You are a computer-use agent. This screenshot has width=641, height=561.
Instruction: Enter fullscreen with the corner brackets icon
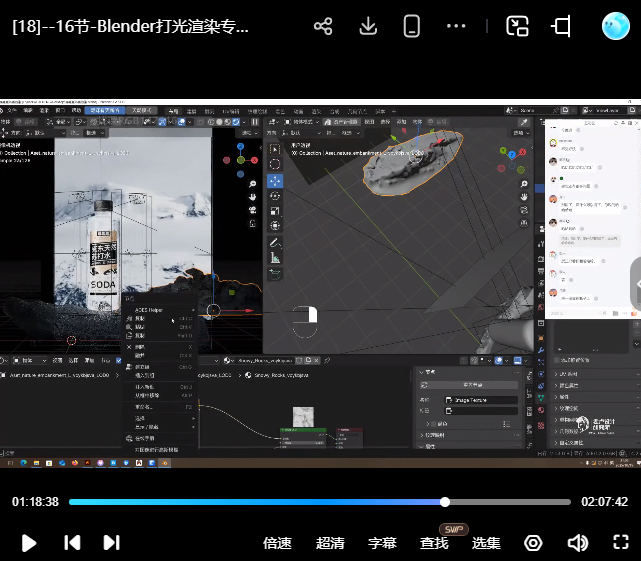[x=620, y=543]
